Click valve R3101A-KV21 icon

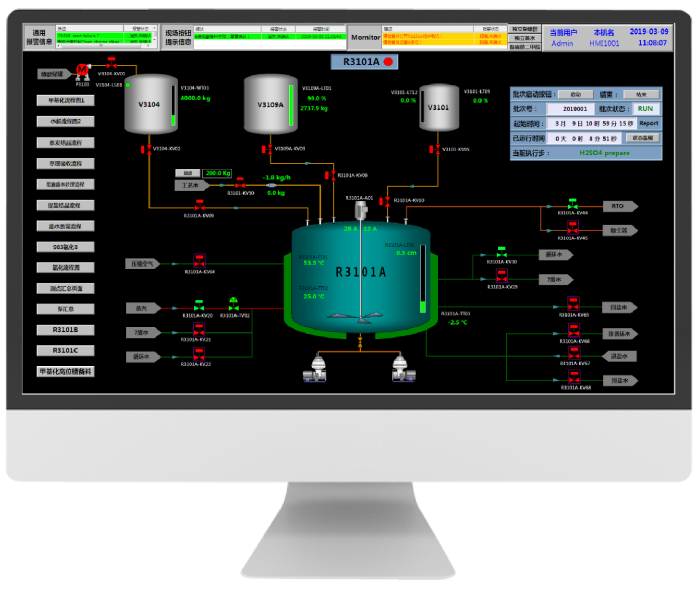198,329
